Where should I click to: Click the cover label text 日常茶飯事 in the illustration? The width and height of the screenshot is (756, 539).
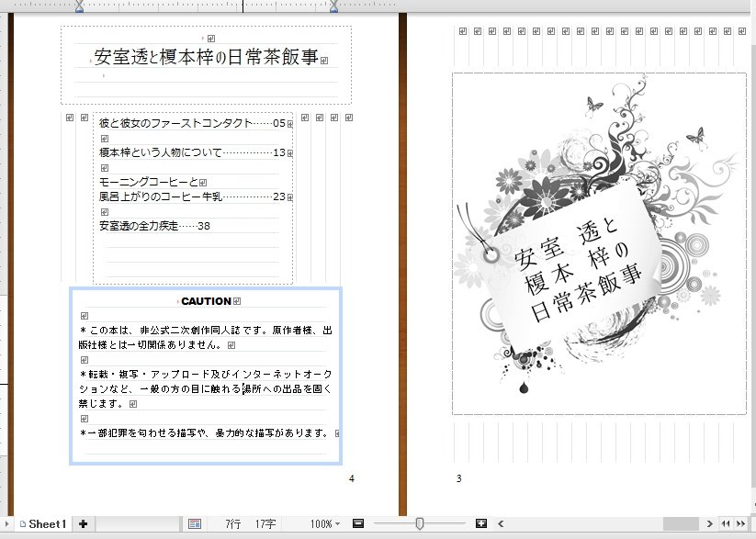(x=586, y=293)
